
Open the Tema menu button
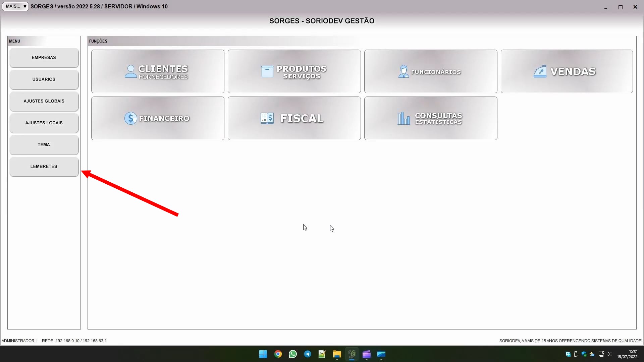pyautogui.click(x=44, y=145)
